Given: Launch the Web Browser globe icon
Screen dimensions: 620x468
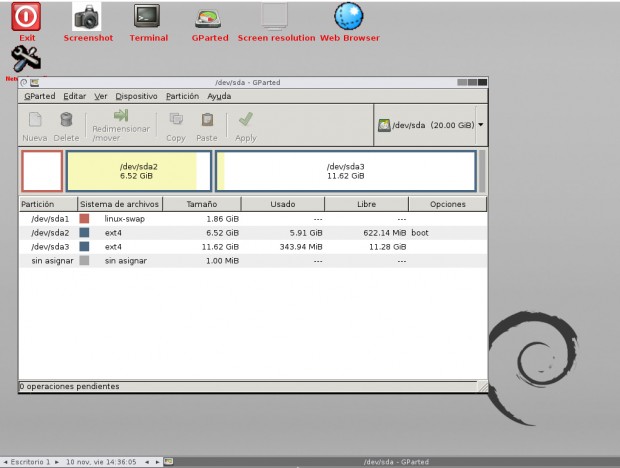Looking at the screenshot, I should [x=349, y=16].
